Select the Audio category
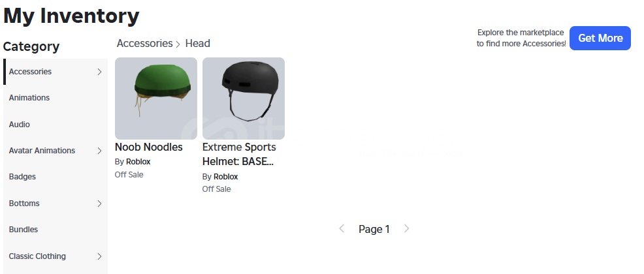 pos(20,125)
